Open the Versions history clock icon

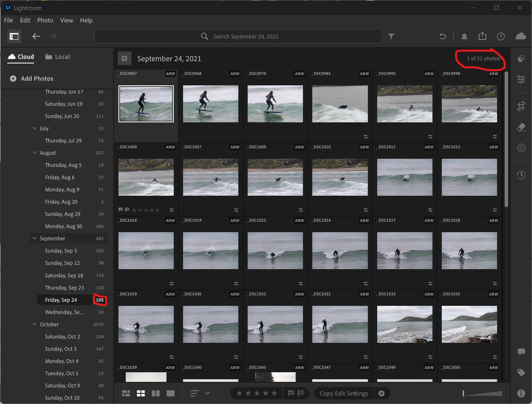tap(521, 175)
